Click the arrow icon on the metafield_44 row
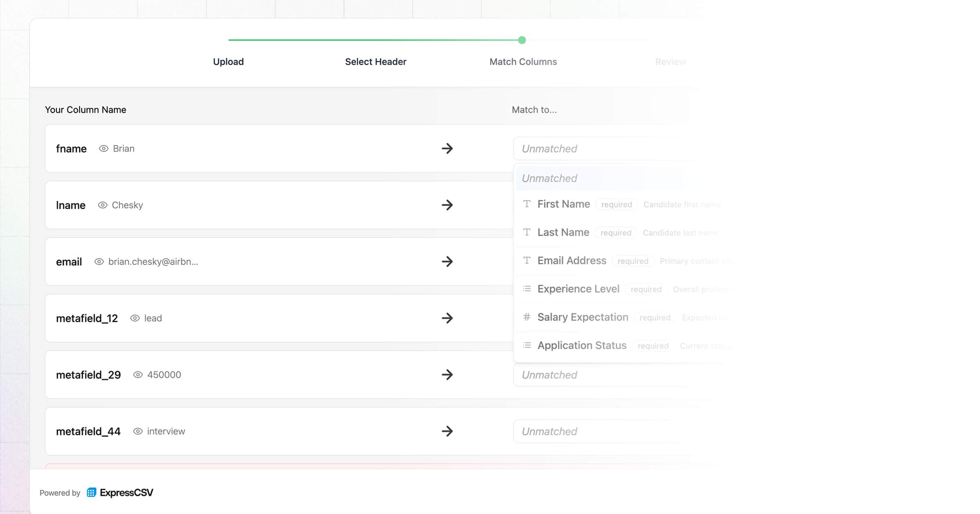 click(448, 431)
